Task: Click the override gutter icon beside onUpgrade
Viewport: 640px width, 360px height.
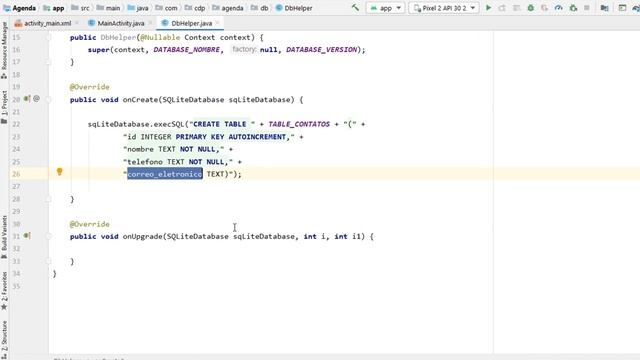Action: (x=27, y=236)
